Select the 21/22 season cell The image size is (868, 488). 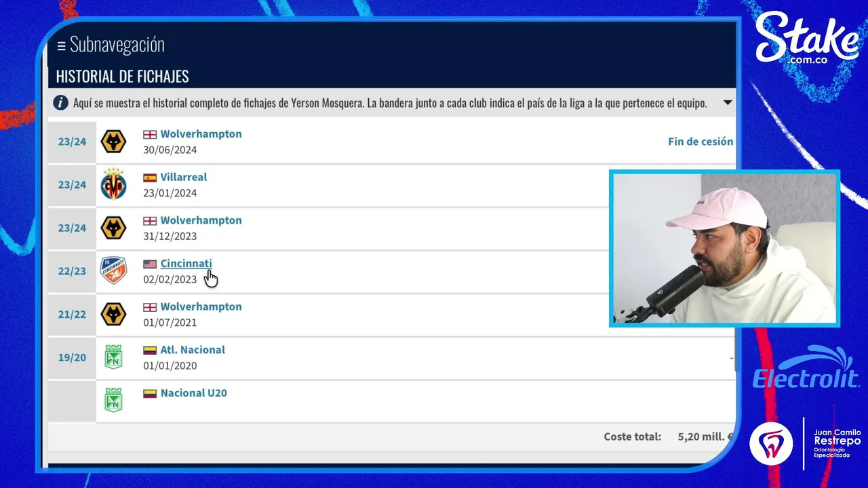tap(72, 314)
